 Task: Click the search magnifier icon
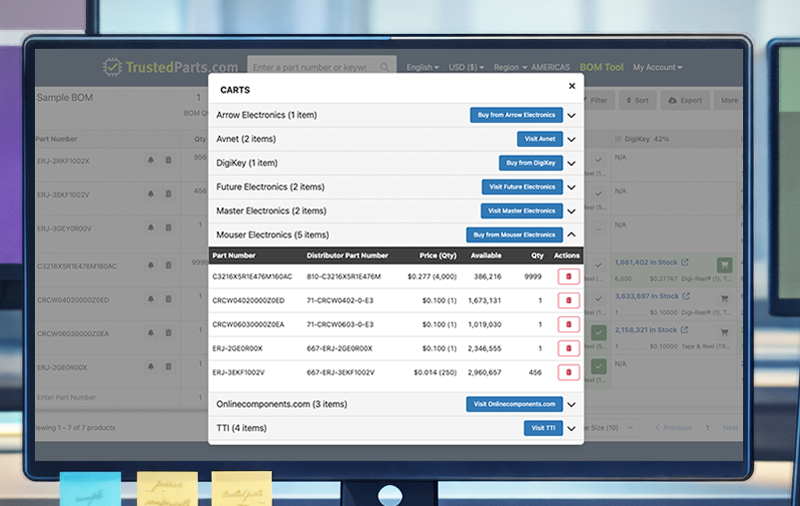[384, 67]
